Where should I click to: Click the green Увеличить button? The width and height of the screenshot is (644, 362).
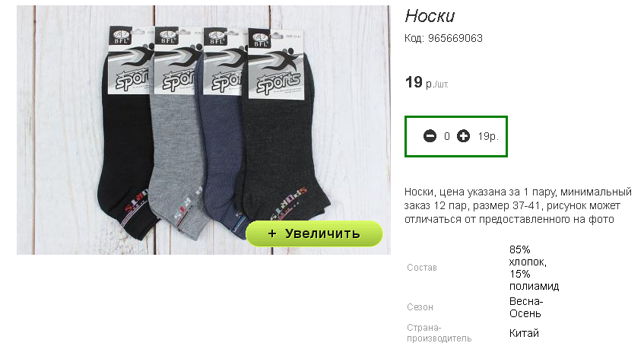314,233
